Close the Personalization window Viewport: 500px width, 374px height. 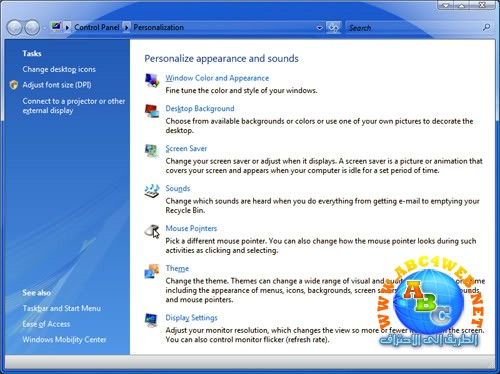click(x=482, y=5)
